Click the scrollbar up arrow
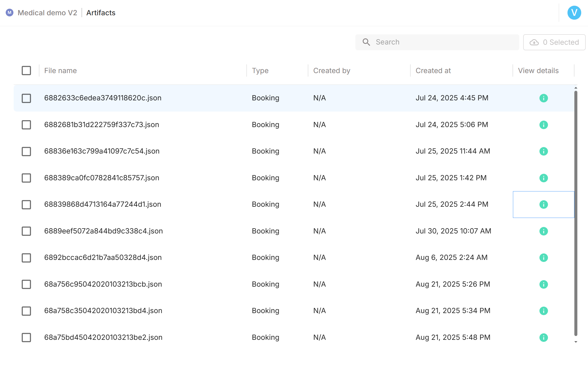This screenshot has height=369, width=588. click(576, 88)
